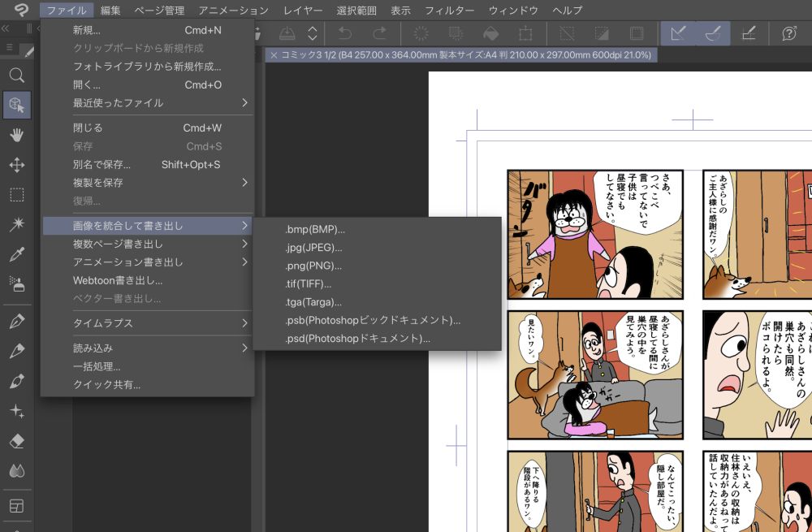Select the Zoom magnifier tool
812x532 pixels.
[x=16, y=76]
